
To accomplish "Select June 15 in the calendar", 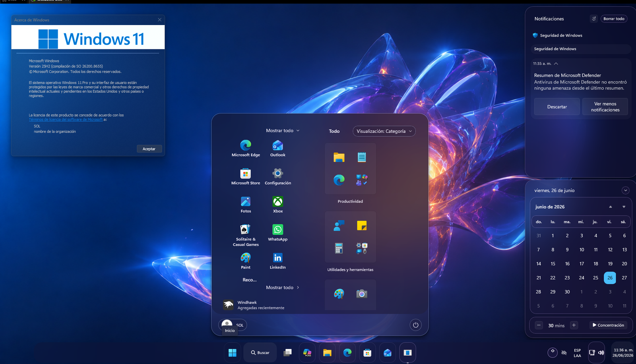I will coord(553,264).
